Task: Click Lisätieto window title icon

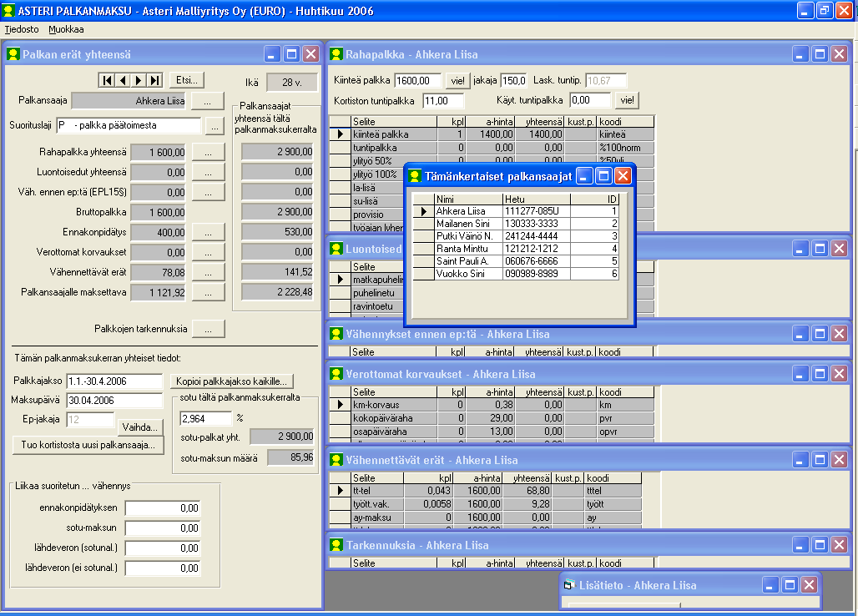Action: click(569, 585)
